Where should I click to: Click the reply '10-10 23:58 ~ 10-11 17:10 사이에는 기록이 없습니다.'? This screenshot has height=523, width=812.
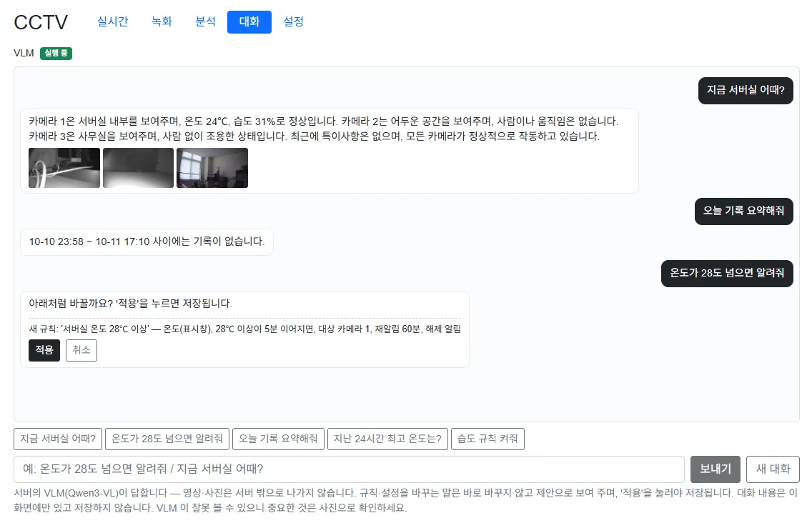(x=147, y=241)
